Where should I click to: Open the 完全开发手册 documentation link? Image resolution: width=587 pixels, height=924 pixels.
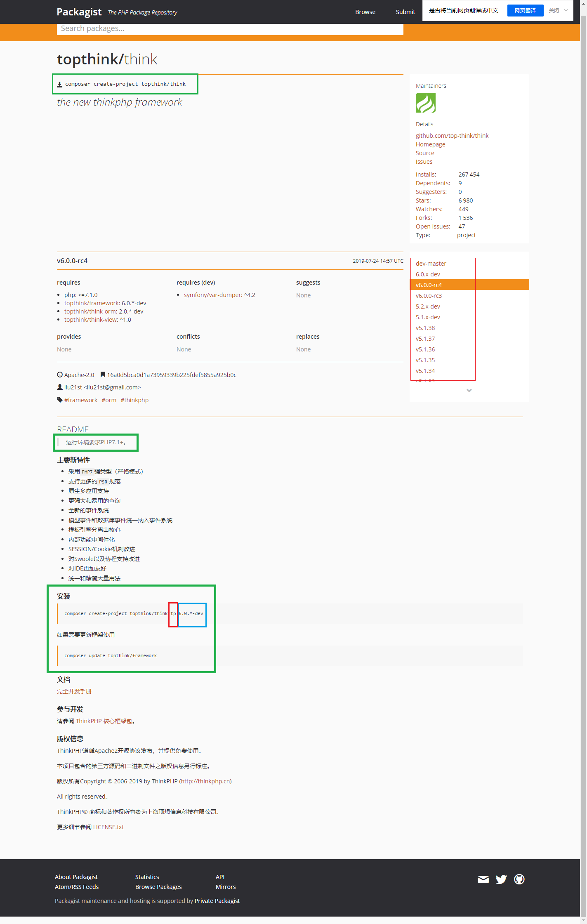click(74, 691)
